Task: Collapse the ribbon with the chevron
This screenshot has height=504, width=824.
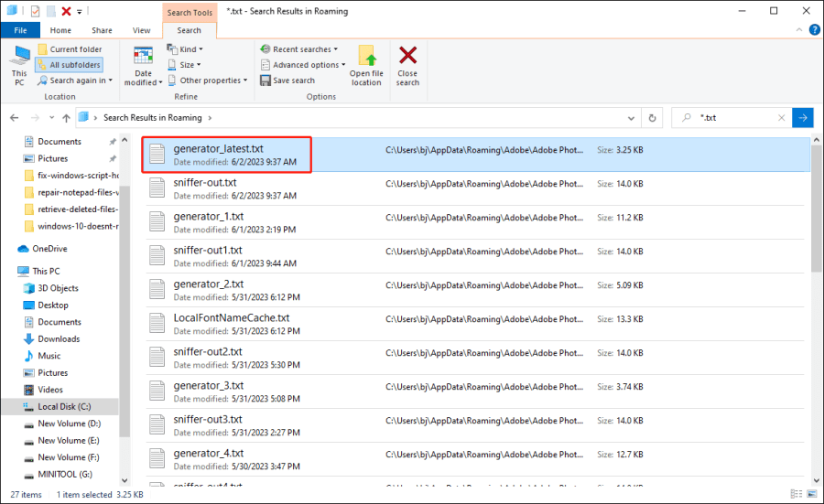Action: (798, 30)
